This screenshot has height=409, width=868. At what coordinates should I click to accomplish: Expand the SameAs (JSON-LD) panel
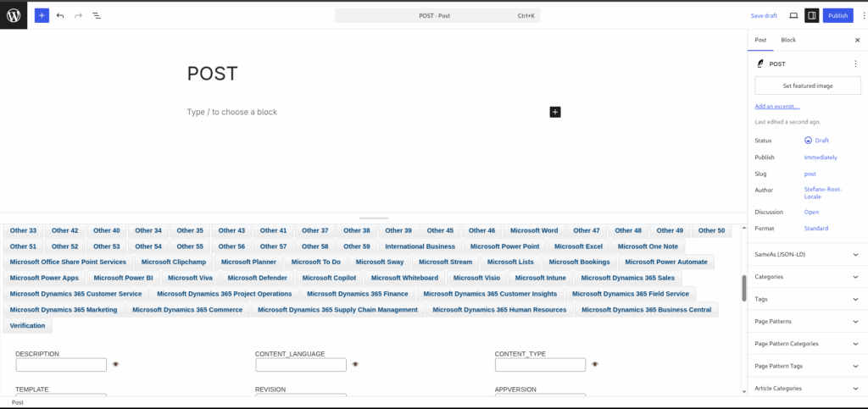tap(808, 254)
